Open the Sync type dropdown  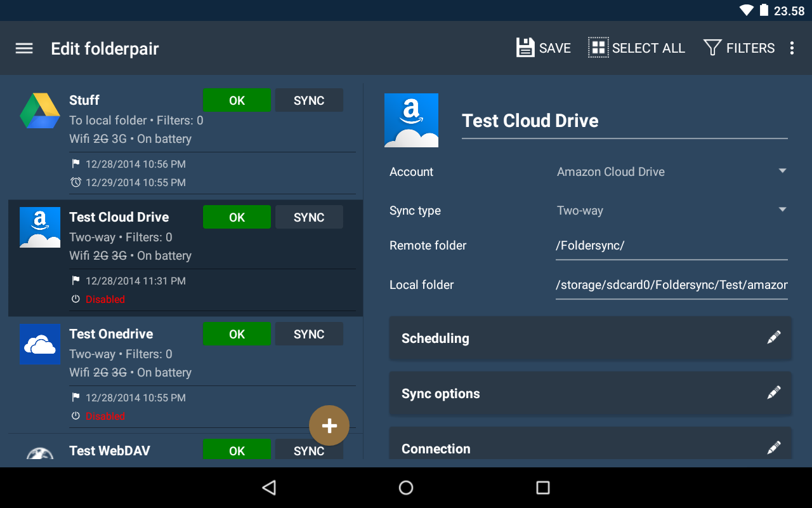tap(672, 210)
